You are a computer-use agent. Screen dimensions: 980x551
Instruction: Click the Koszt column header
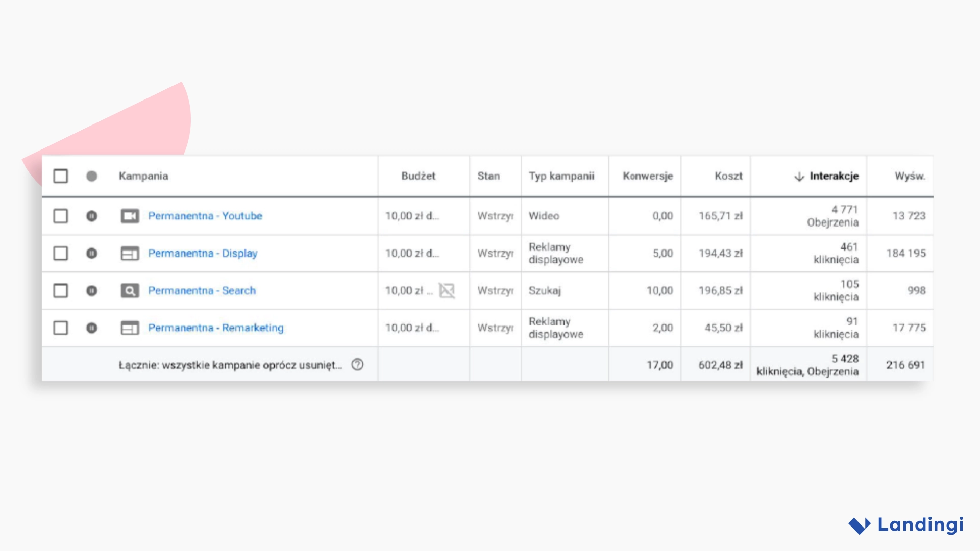(728, 176)
